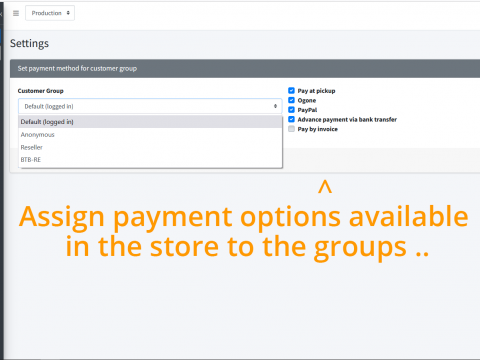Click the Ogone label text
This screenshot has width=480, height=360.
click(x=307, y=100)
